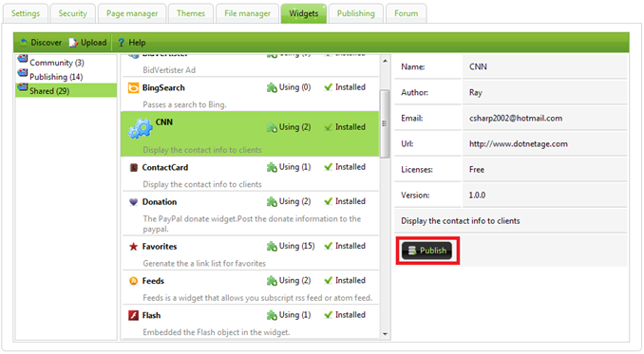Click the email csharp2002@hotmail.com
The image size is (644, 354).
point(516,118)
